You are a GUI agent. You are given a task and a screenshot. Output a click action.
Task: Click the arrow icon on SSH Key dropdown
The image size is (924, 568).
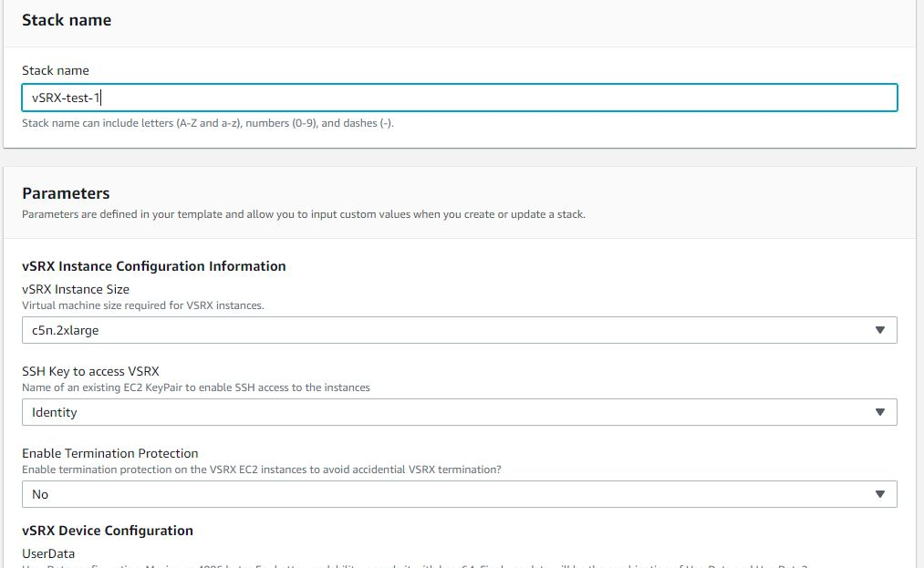pyautogui.click(x=879, y=412)
